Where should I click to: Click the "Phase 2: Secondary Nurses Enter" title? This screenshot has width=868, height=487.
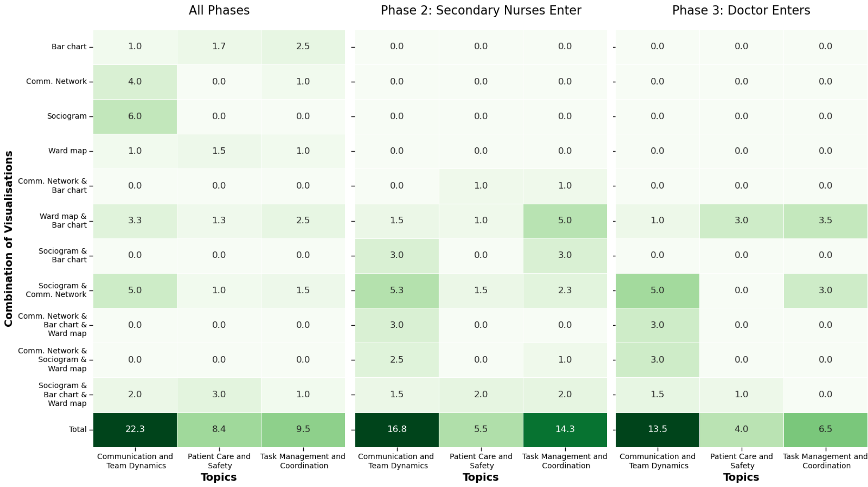(481, 10)
